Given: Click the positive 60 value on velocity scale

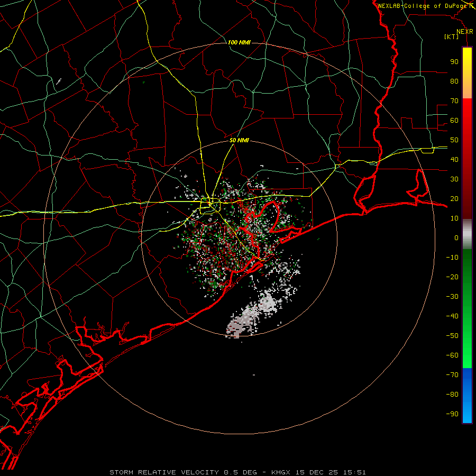Looking at the screenshot, I should point(454,121).
